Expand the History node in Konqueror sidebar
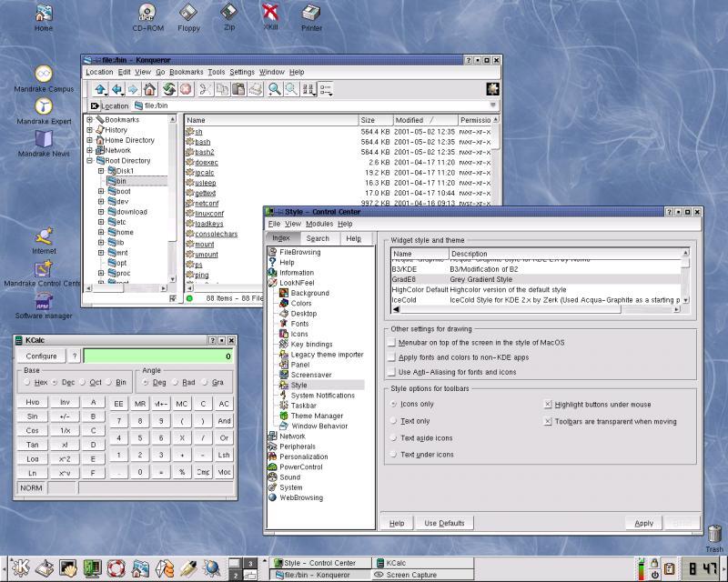This screenshot has height=582, width=728. click(x=89, y=130)
